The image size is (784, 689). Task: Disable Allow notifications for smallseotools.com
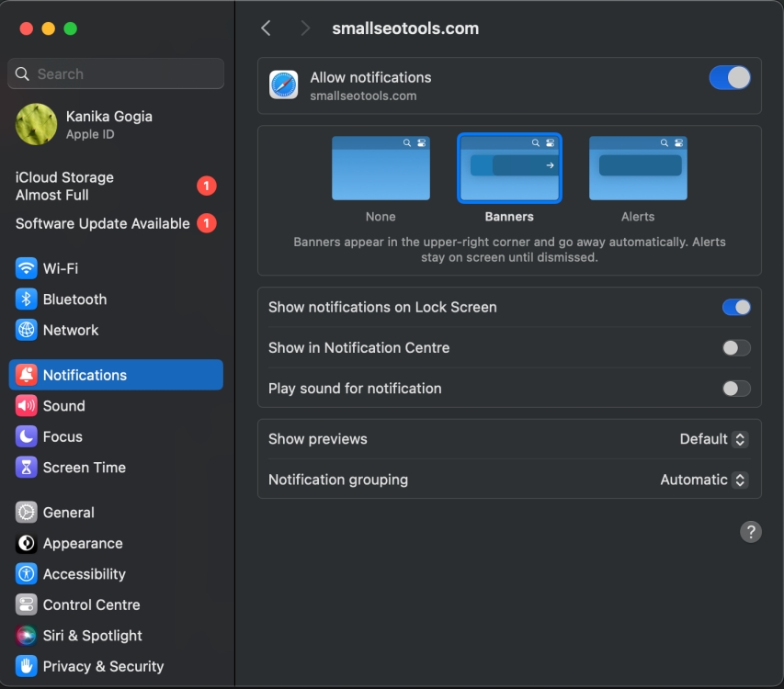coord(730,78)
